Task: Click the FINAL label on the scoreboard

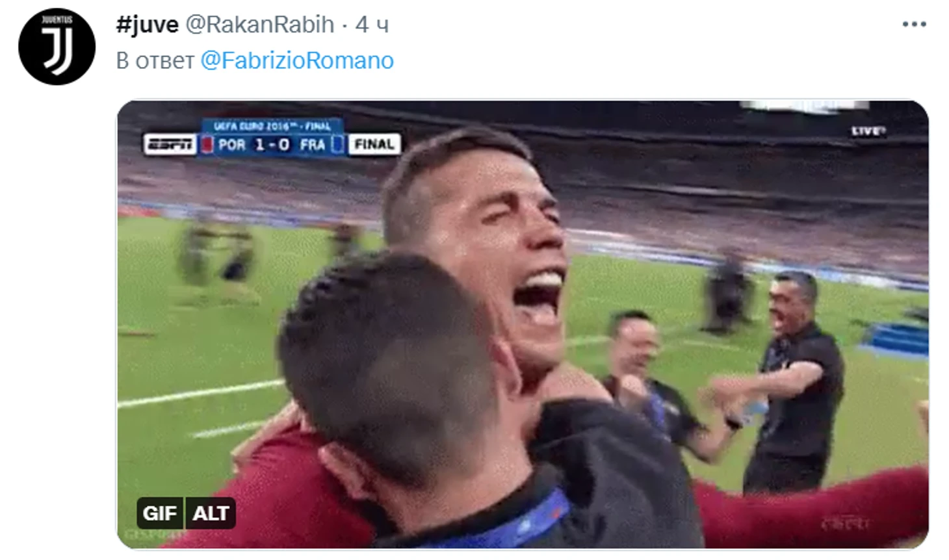Action: click(374, 144)
